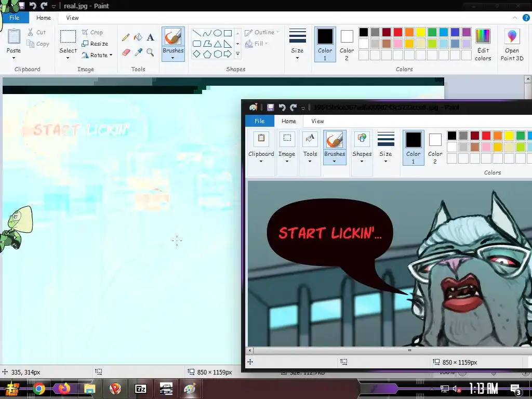Open 7-Zip from the taskbar

(140, 389)
